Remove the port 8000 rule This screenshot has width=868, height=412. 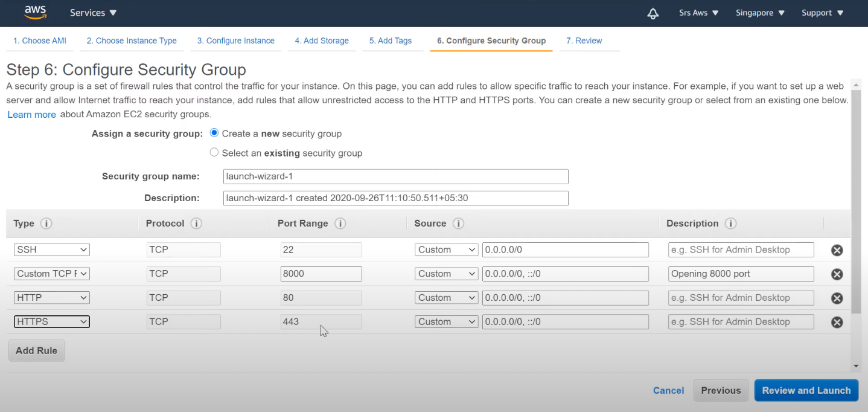[837, 274]
